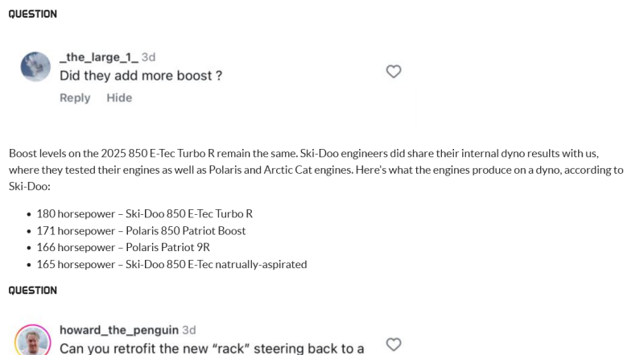Hide the _the_large_1_ comment
This screenshot has width=644, height=355.
(x=119, y=98)
